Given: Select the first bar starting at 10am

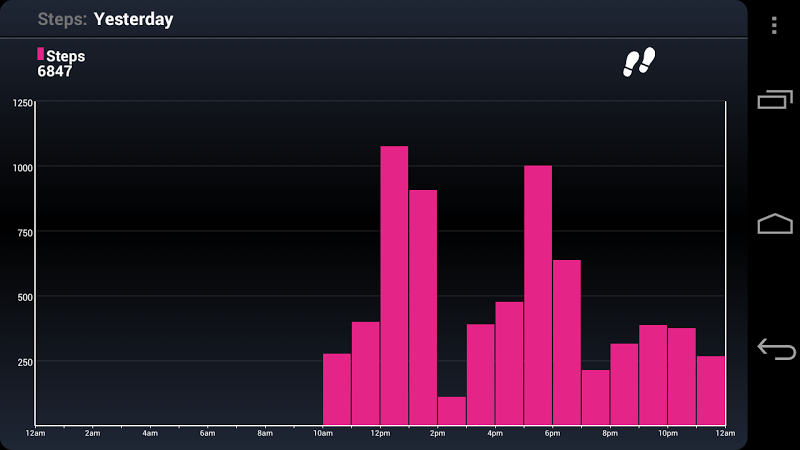Looking at the screenshot, I should click(337, 389).
